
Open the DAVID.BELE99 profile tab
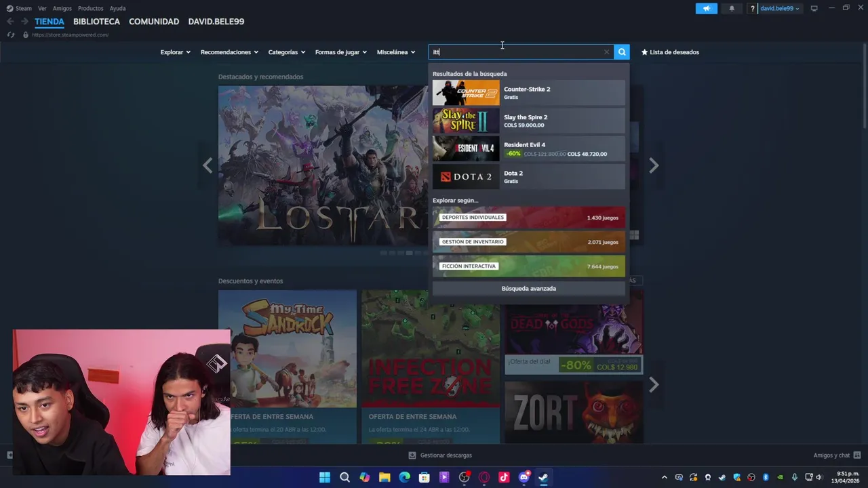(x=216, y=22)
